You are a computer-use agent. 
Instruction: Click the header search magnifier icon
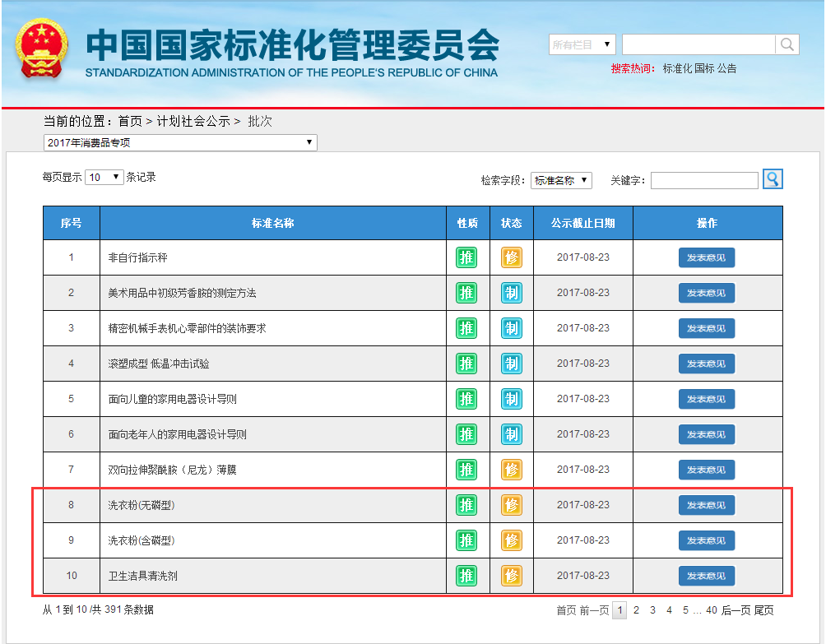pyautogui.click(x=787, y=44)
